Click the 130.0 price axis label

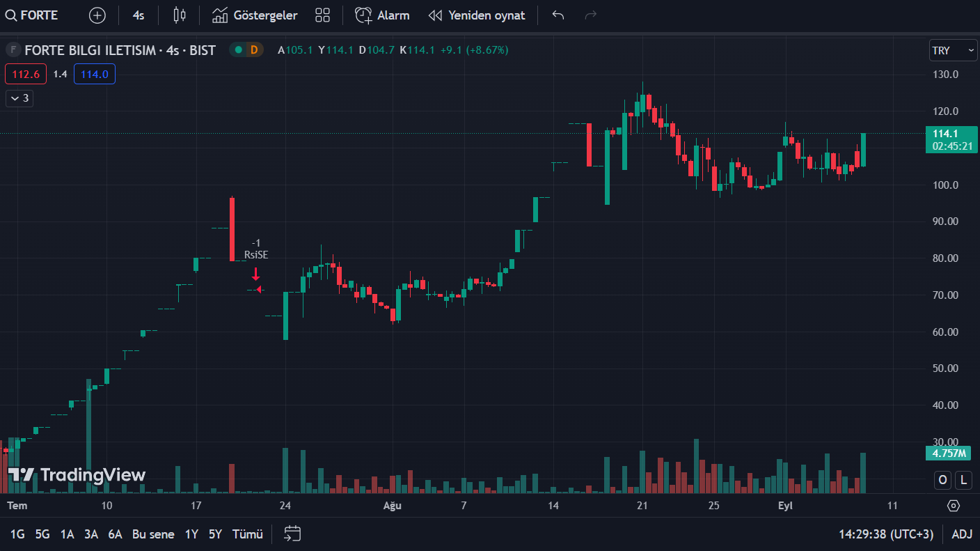[945, 75]
